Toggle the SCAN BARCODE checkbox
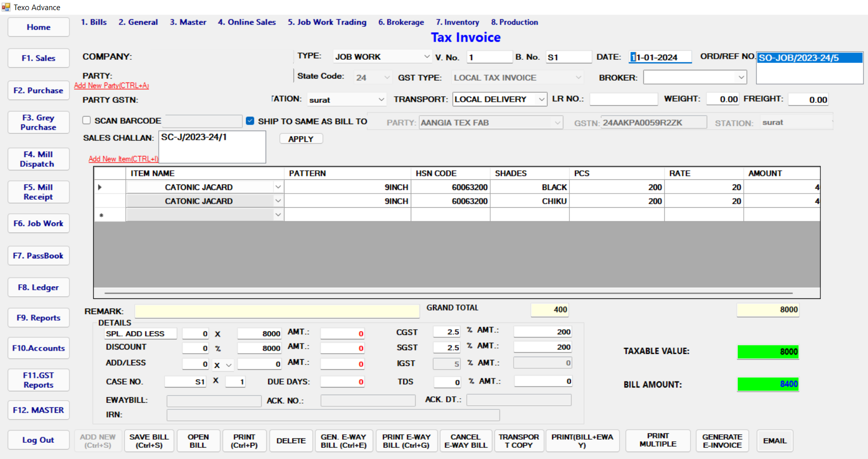The image size is (868, 459). 87,121
